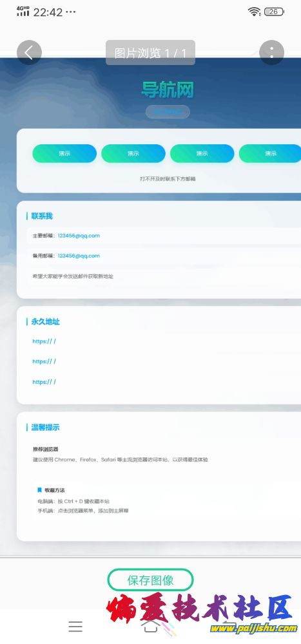The image size is (301, 644).
Task: Tap the 手机端 add-to-home-screen instruction line
Action: click(x=83, y=511)
